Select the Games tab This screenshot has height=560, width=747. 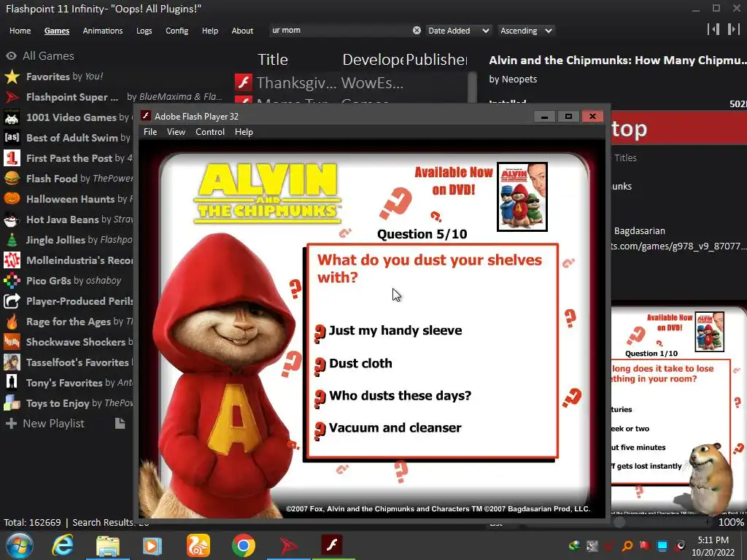(x=57, y=31)
